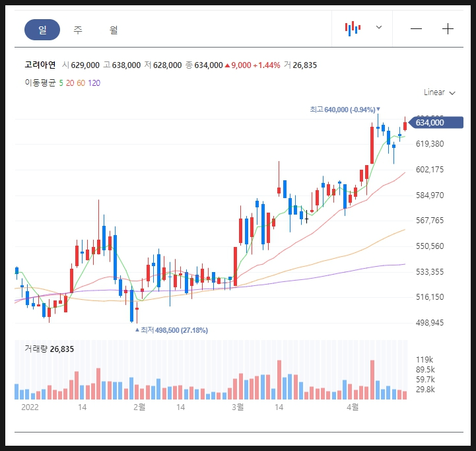The height and width of the screenshot is (451, 476).
Task: Click the 4월 date axis label
Action: [353, 407]
